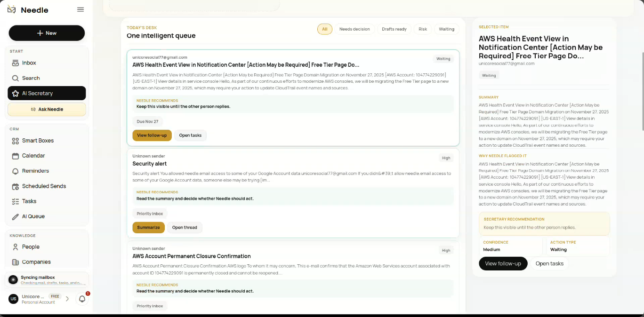
Task: Click the Needle logo icon
Action: pyautogui.click(x=12, y=10)
